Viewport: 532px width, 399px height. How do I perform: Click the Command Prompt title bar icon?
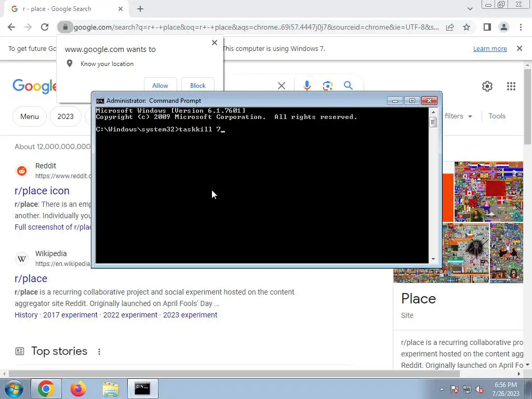click(x=100, y=101)
